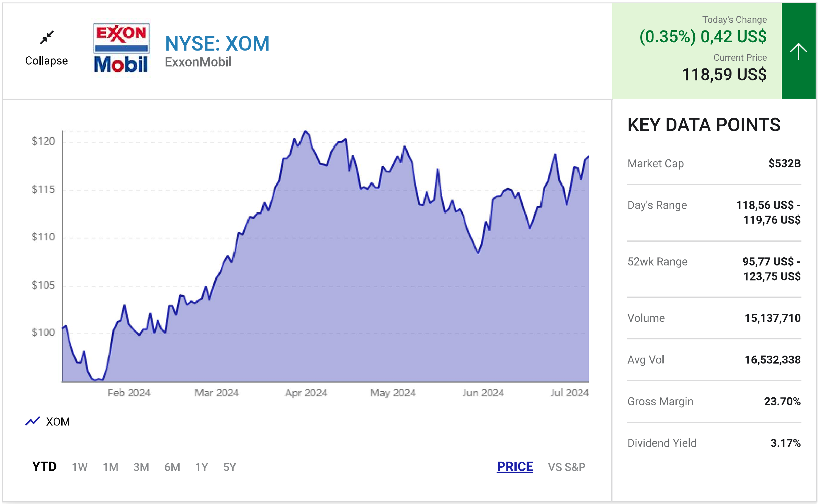
Task: Click the ExxonMobil logo image
Action: coord(121,48)
